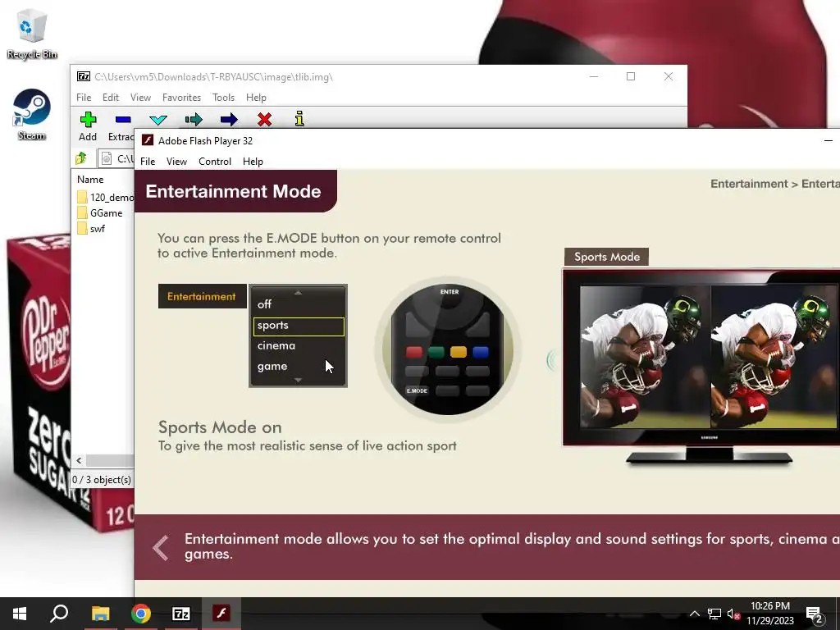Click the 7-Zip address path field

(x=118, y=158)
